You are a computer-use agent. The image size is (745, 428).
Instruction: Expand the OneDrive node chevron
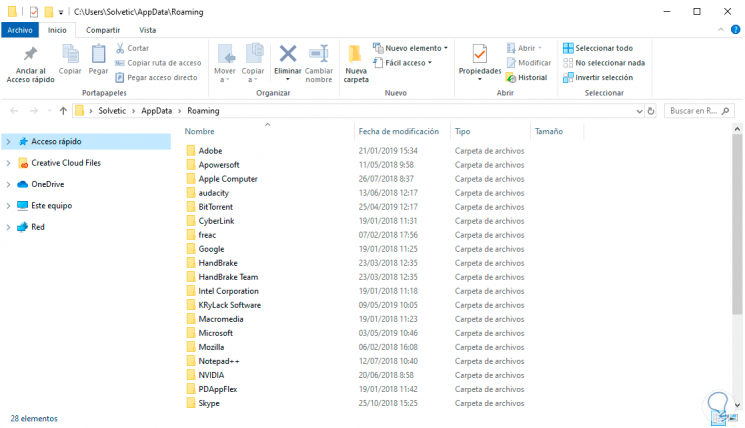click(x=8, y=184)
